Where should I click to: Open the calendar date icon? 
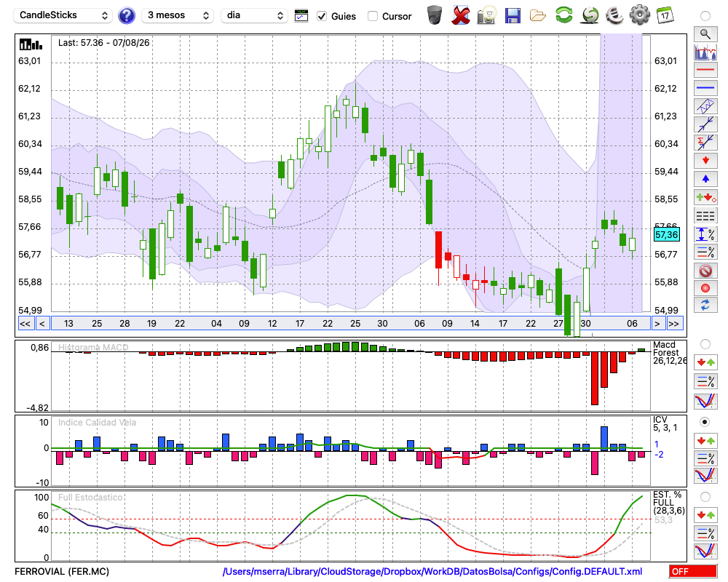click(665, 15)
